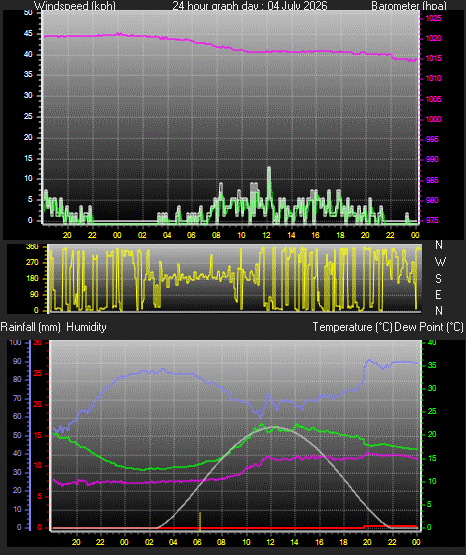This screenshot has width=466, height=555.
Task: Click the green 40 temperature scale label
Action: point(432,343)
